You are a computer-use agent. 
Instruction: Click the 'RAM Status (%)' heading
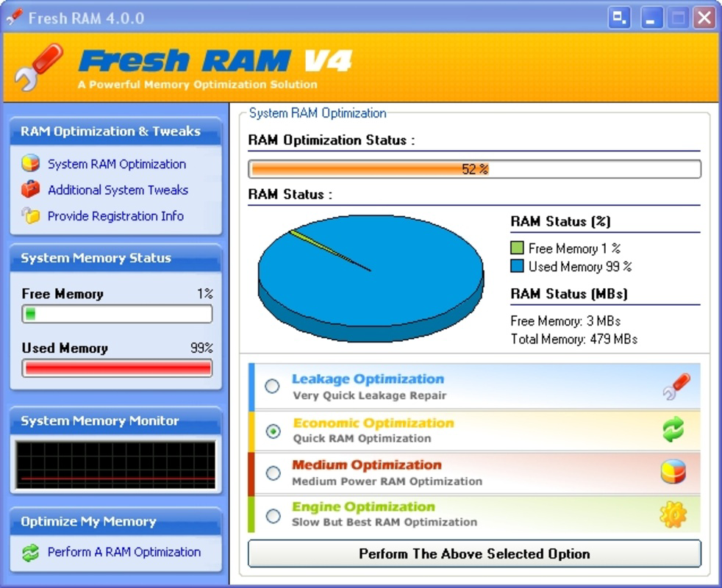pos(561,221)
